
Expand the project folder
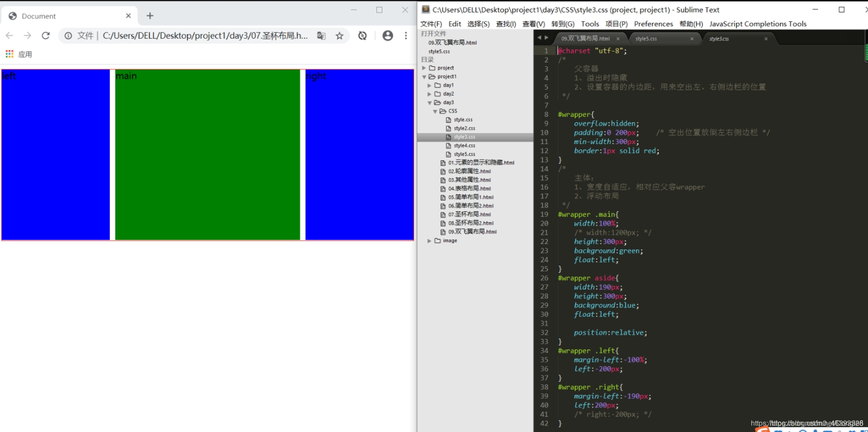click(424, 68)
